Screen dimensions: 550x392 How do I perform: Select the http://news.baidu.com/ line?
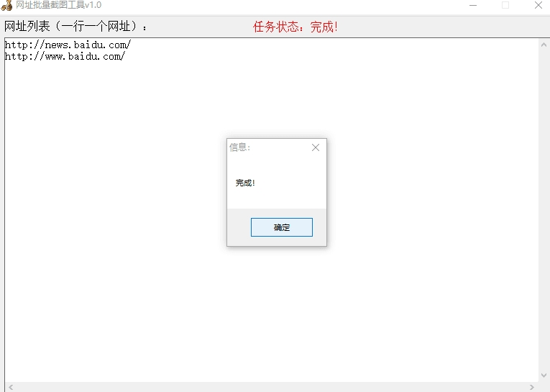click(68, 45)
